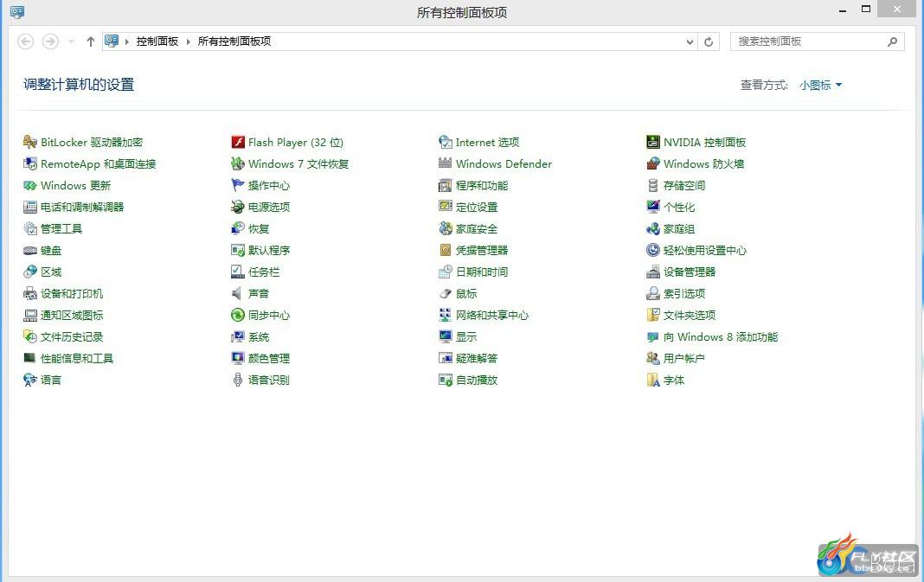Open the 颜色管理 link
This screenshot has height=582, width=924.
tap(269, 358)
